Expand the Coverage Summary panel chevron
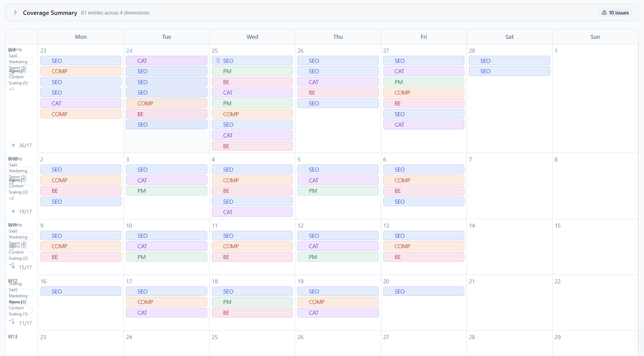Image resolution: width=644 pixels, height=356 pixels. [15, 12]
